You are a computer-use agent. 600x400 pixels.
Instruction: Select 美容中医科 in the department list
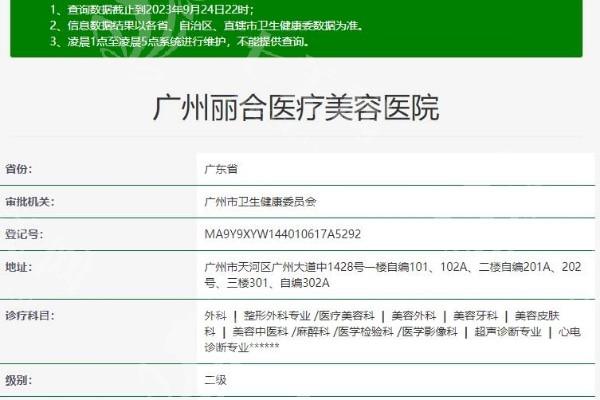(260, 331)
